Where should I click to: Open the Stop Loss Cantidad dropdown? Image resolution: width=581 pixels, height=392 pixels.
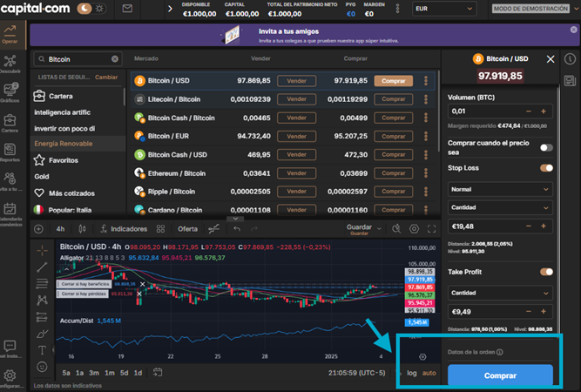[x=500, y=207]
